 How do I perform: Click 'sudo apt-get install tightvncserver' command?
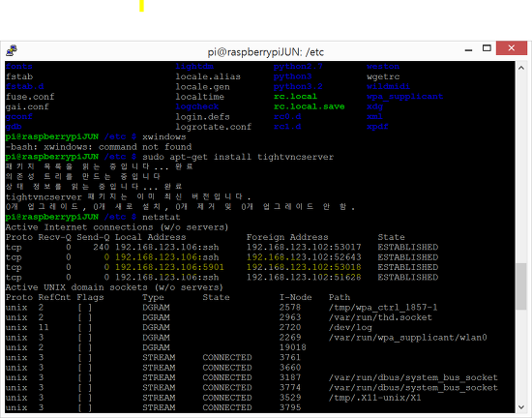coord(238,157)
